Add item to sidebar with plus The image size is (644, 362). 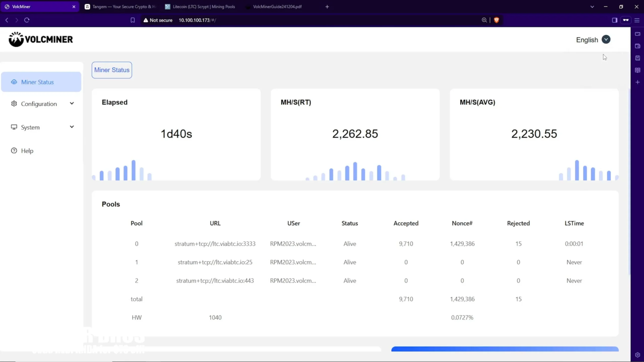pos(637,82)
